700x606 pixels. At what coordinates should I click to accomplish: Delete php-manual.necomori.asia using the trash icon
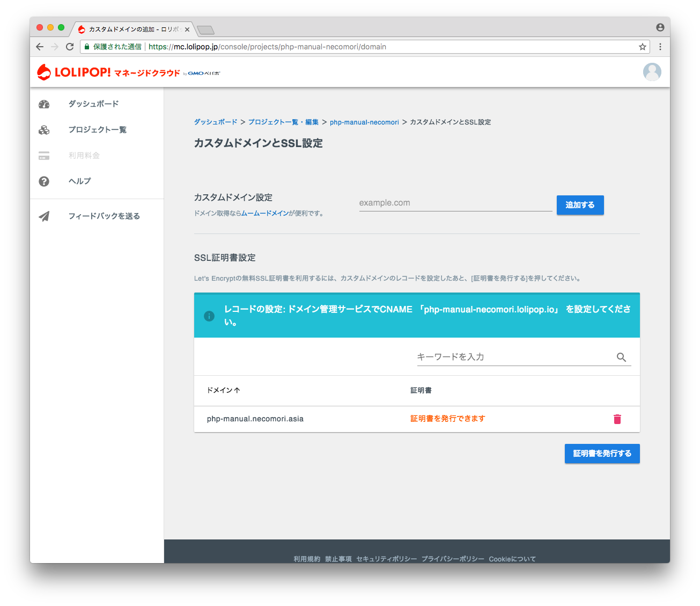617,419
